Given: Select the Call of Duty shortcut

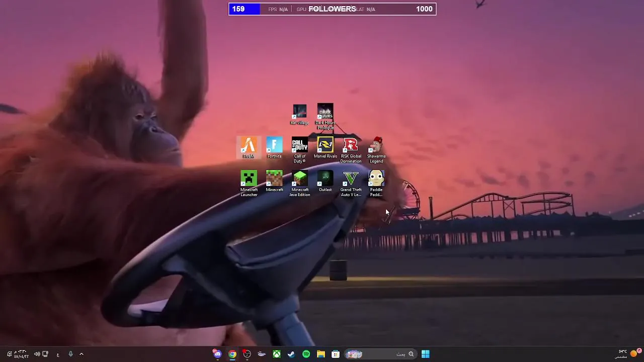Looking at the screenshot, I should coord(300,150).
